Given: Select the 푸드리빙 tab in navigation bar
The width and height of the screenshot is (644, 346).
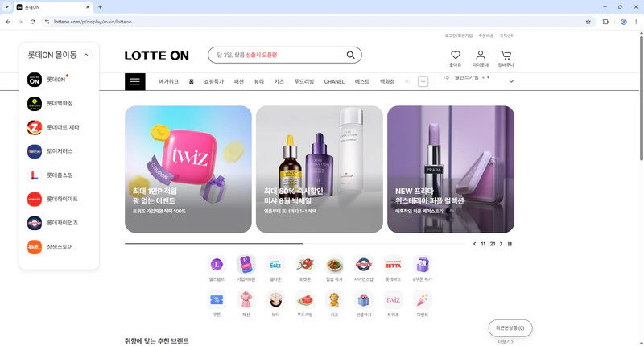Looking at the screenshot, I should tap(304, 82).
